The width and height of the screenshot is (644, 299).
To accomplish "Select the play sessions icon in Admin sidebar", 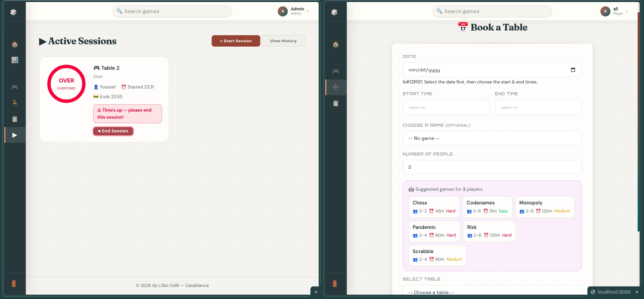I will [15, 135].
